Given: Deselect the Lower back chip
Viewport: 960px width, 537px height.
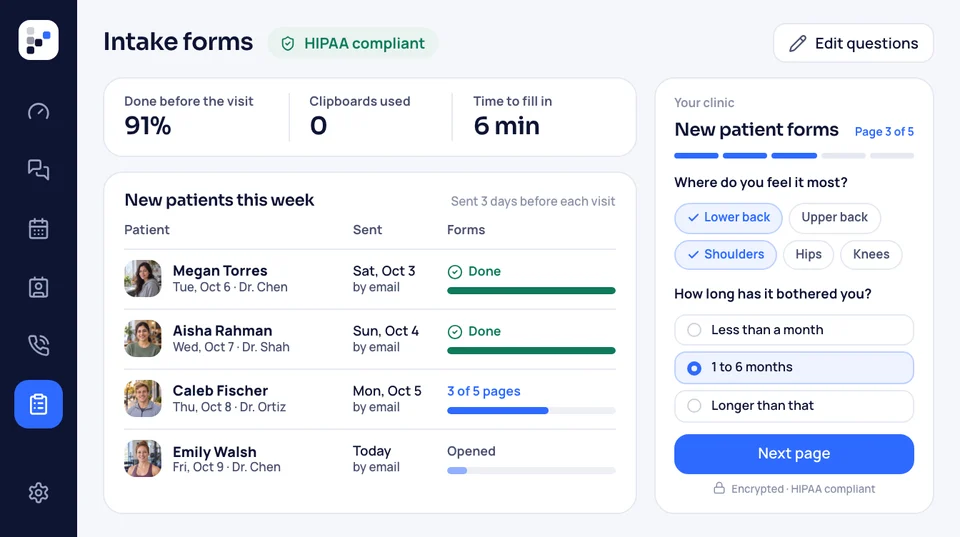Looking at the screenshot, I should click(x=729, y=217).
